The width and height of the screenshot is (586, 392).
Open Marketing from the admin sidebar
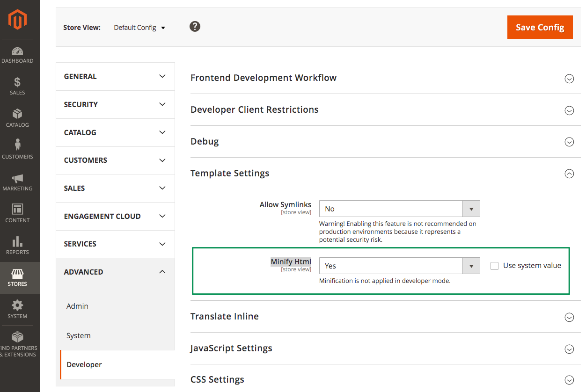tap(17, 180)
